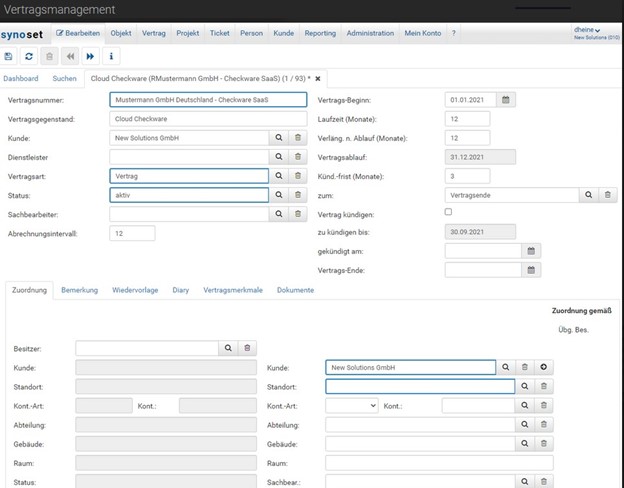Tick the Vertrag kündigen checkbox

click(448, 212)
